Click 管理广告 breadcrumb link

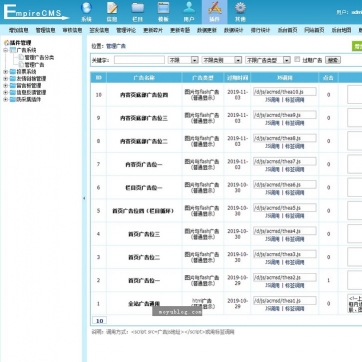coord(116,46)
